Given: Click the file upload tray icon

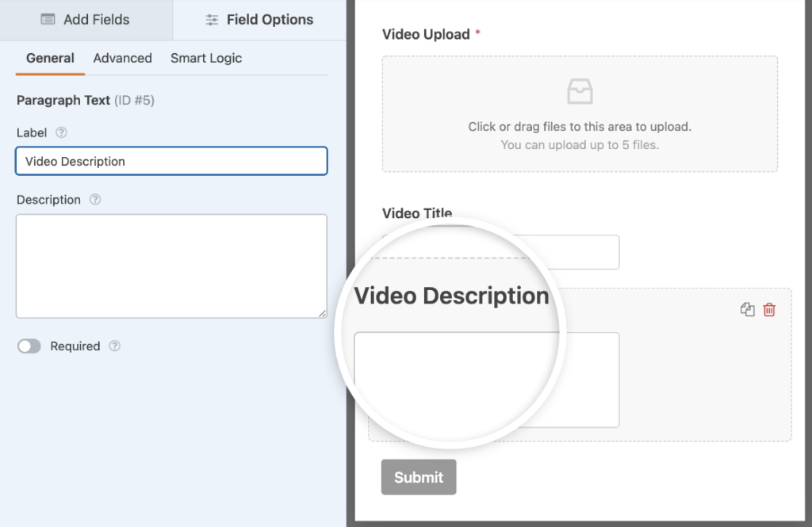Looking at the screenshot, I should (580, 90).
